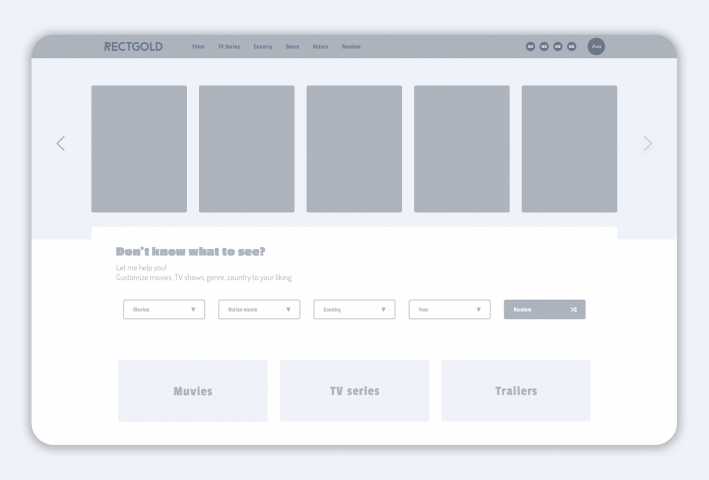The width and height of the screenshot is (709, 480).
Task: Click the first round icon in header
Action: (x=530, y=47)
